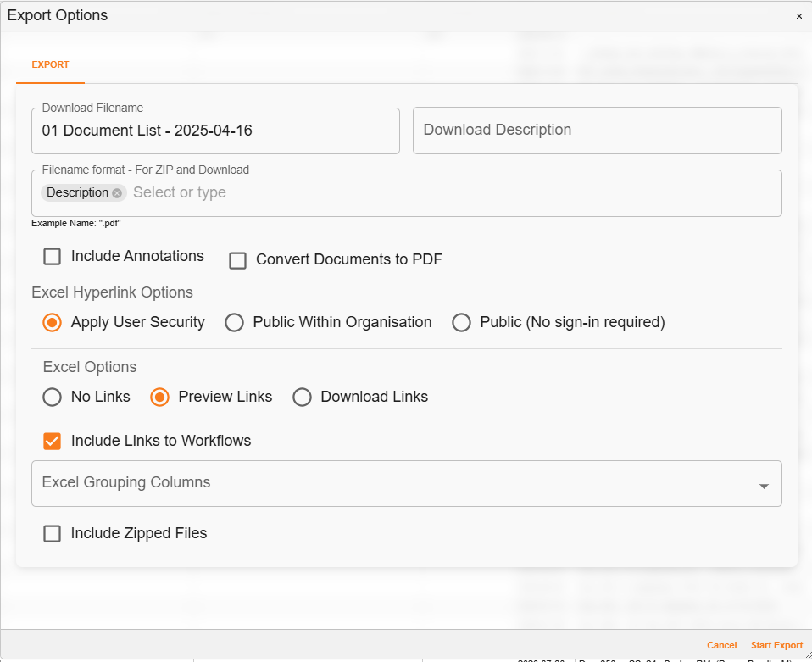Enable Include Zipped Files

coord(52,533)
